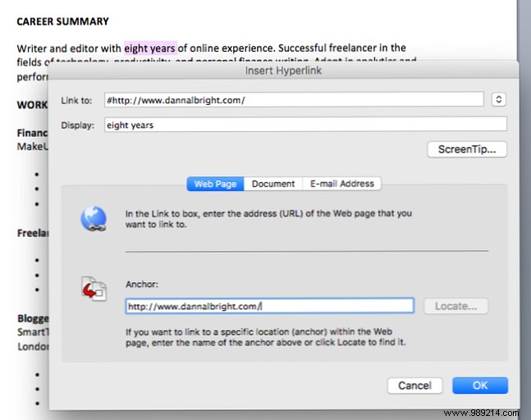Switch to the Document tab
The height and width of the screenshot is (420, 531).
[x=273, y=184]
